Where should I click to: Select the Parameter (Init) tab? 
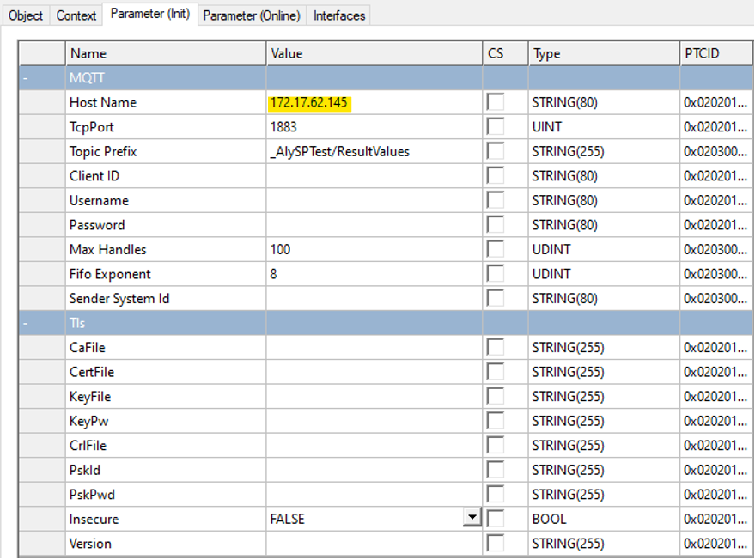click(x=150, y=14)
